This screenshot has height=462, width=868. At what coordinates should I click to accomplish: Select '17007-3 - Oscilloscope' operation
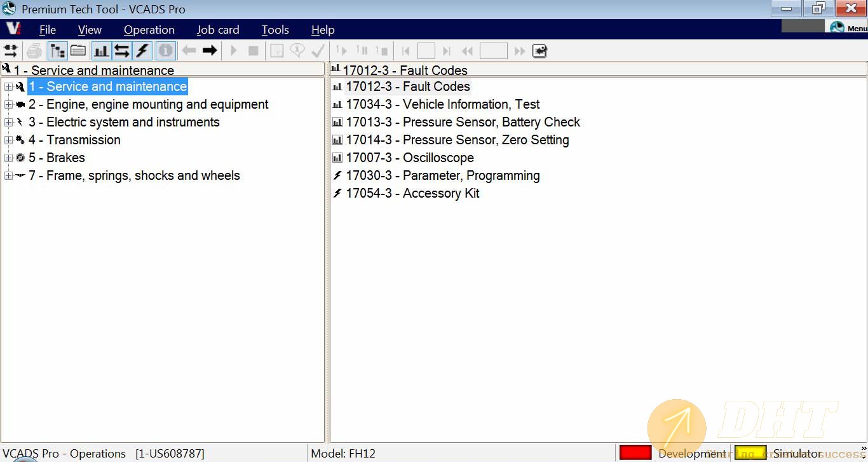(x=410, y=158)
